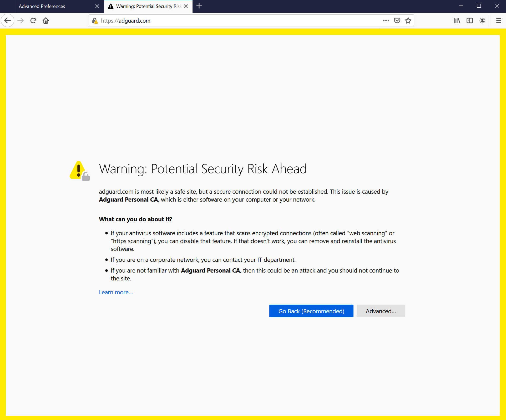Click the back navigation arrow
506x420 pixels.
point(8,20)
